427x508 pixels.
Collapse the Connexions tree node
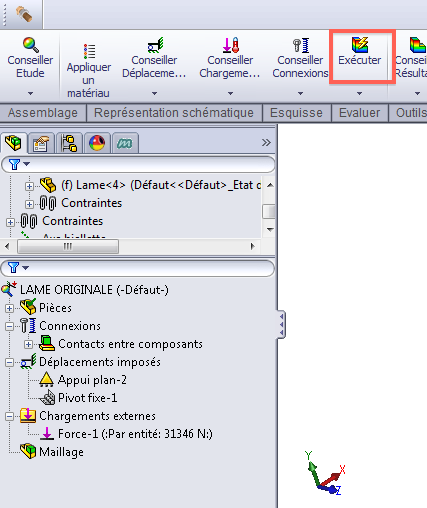[10, 326]
